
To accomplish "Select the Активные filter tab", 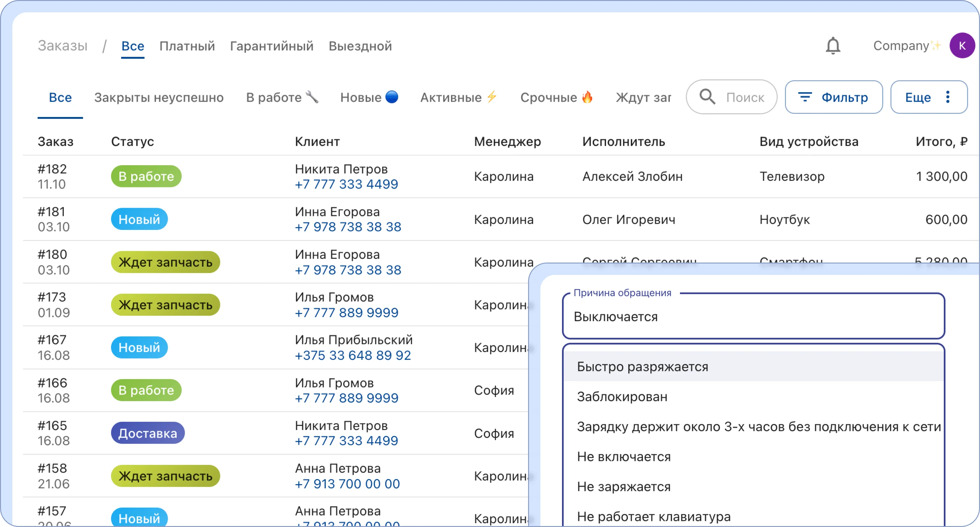I will coord(459,98).
